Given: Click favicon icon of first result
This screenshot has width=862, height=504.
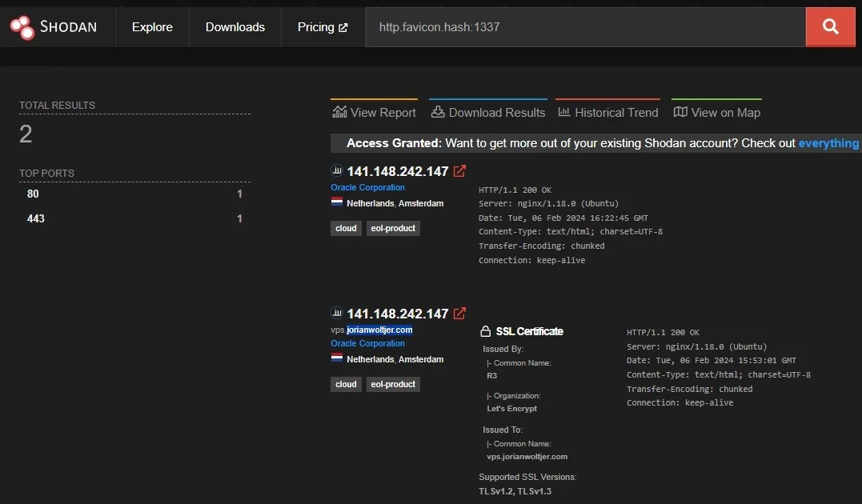Looking at the screenshot, I should click(x=336, y=170).
